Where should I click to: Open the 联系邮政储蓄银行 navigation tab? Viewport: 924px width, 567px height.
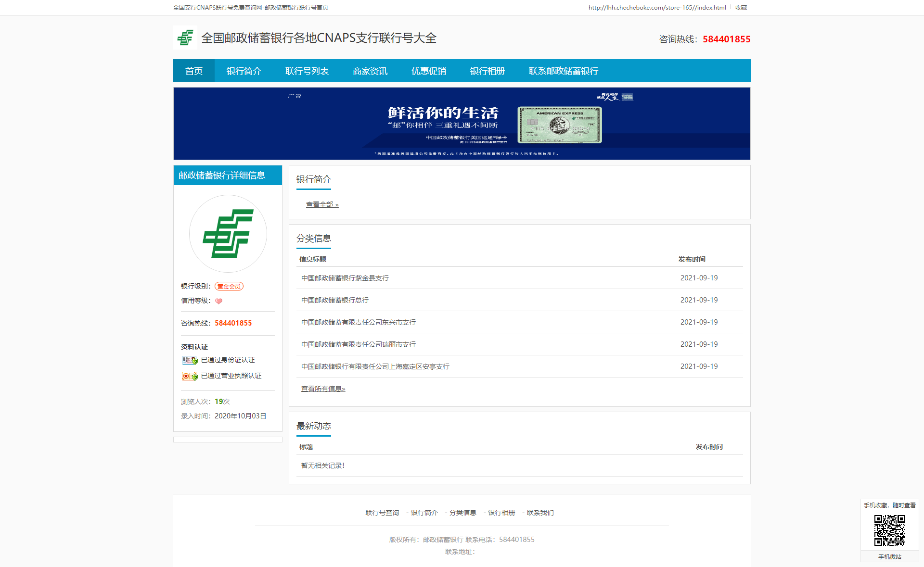tap(564, 71)
